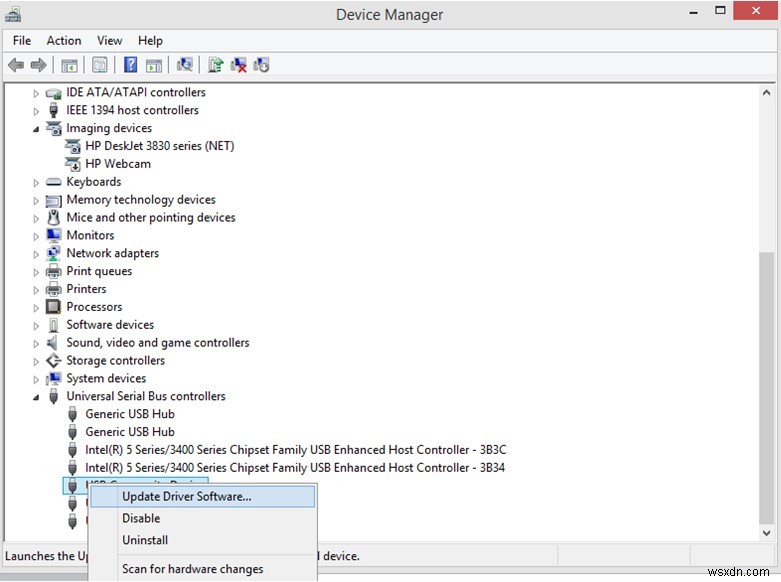The width and height of the screenshot is (781, 582).
Task: Click the HP Webcam device icon
Action: 73,164
